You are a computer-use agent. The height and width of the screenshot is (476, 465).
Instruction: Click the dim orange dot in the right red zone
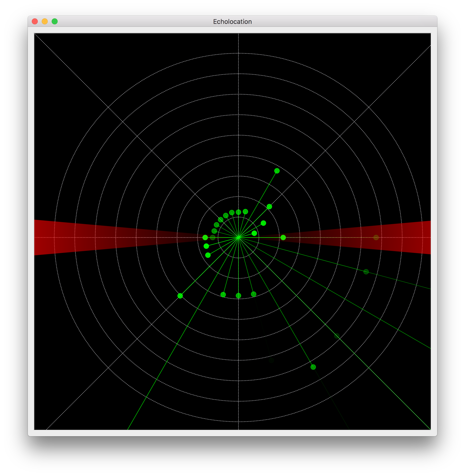click(376, 238)
